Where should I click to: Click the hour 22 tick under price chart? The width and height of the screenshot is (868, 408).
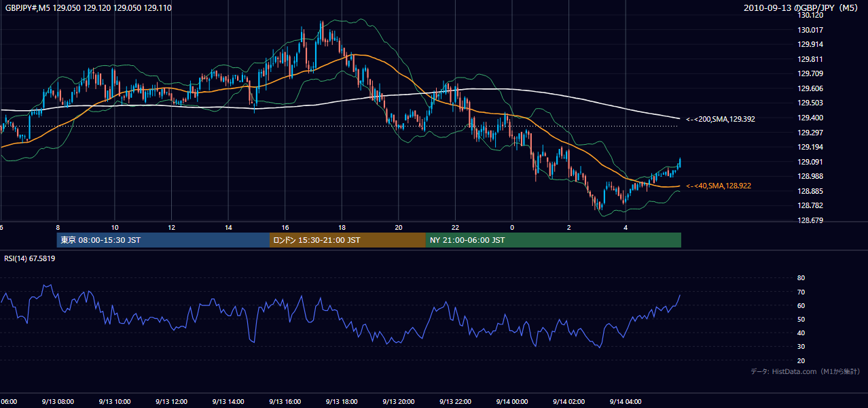(455, 228)
